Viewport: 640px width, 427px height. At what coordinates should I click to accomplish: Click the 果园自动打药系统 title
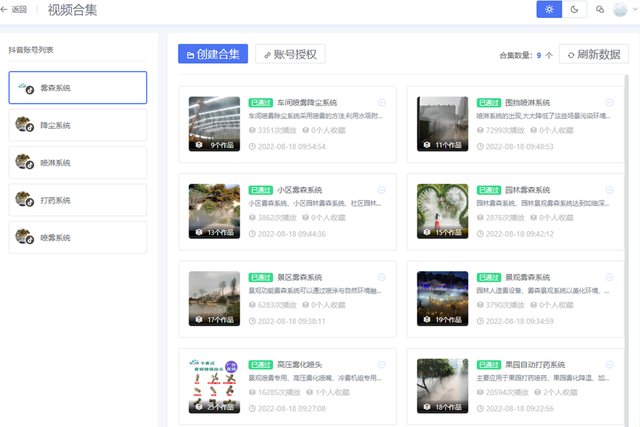coord(535,365)
